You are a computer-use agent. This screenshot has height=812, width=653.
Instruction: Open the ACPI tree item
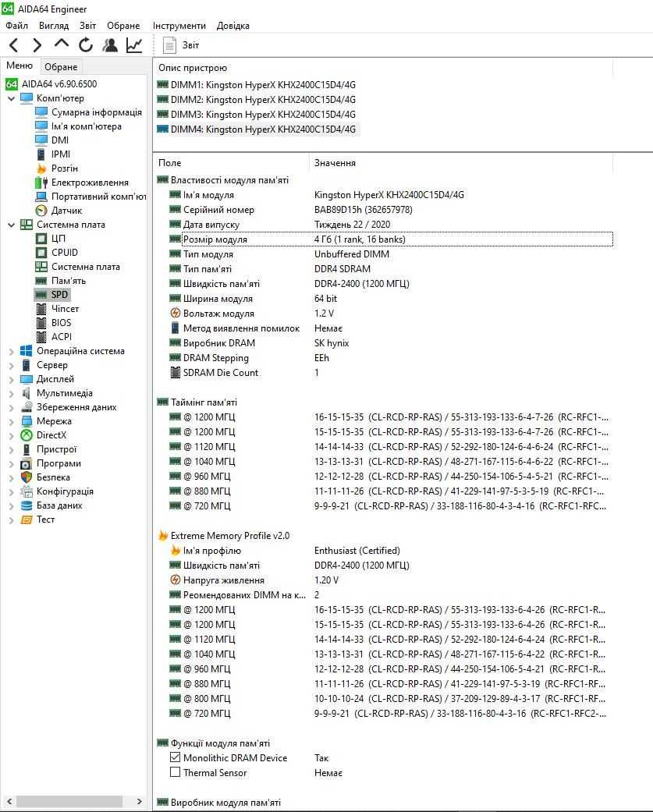point(61,337)
